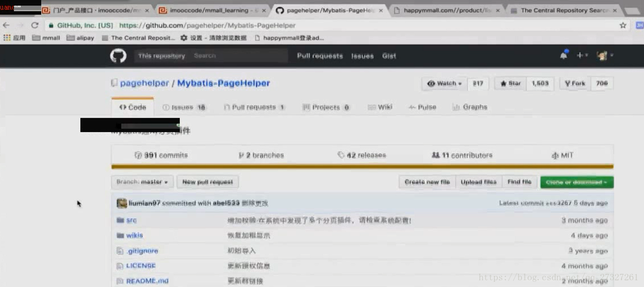View the 11 contributors

coord(462,155)
